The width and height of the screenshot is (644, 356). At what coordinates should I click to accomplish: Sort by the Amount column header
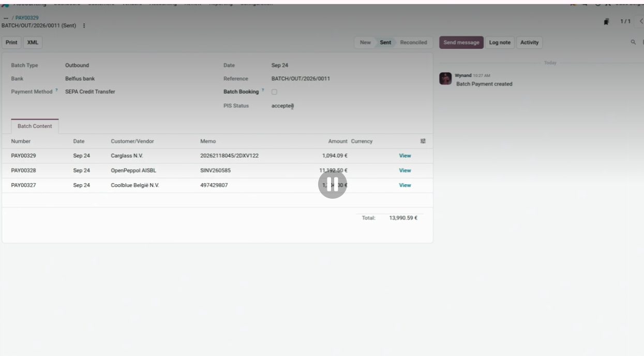pos(338,141)
